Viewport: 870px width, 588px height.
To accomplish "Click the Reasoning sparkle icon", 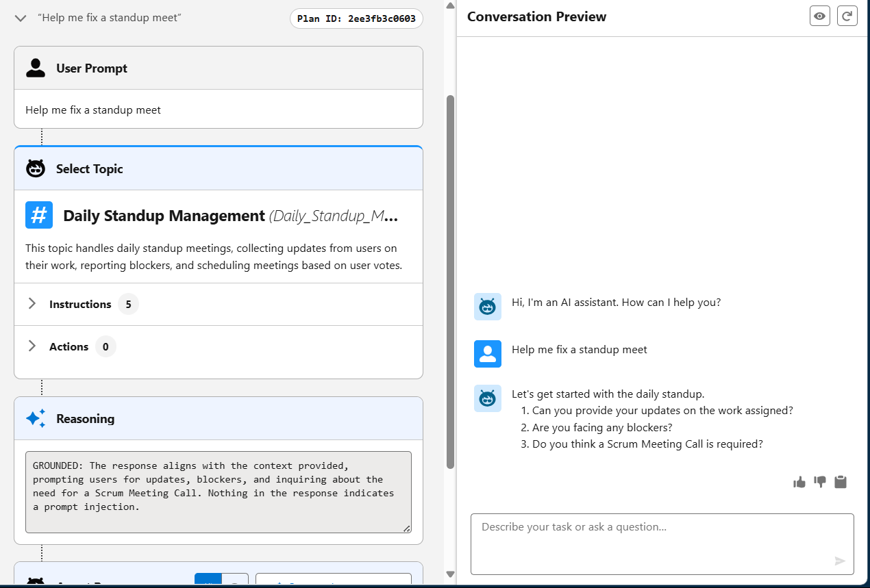I will tap(36, 418).
